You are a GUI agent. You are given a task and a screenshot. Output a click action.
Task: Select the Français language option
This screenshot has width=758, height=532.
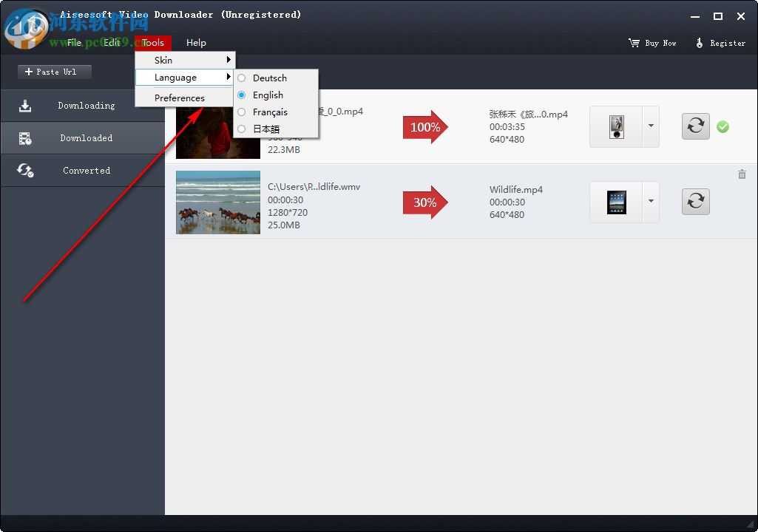point(269,112)
